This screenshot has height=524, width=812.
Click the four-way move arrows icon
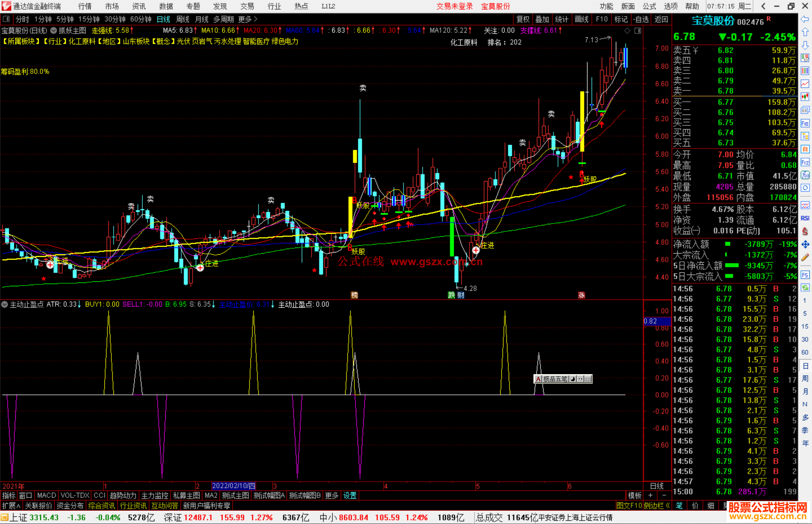coord(805,245)
